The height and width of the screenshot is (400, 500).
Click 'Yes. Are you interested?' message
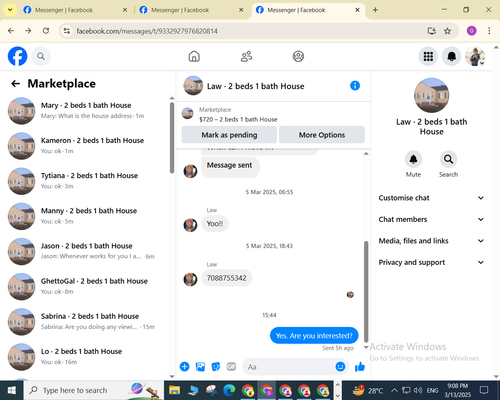pos(314,336)
